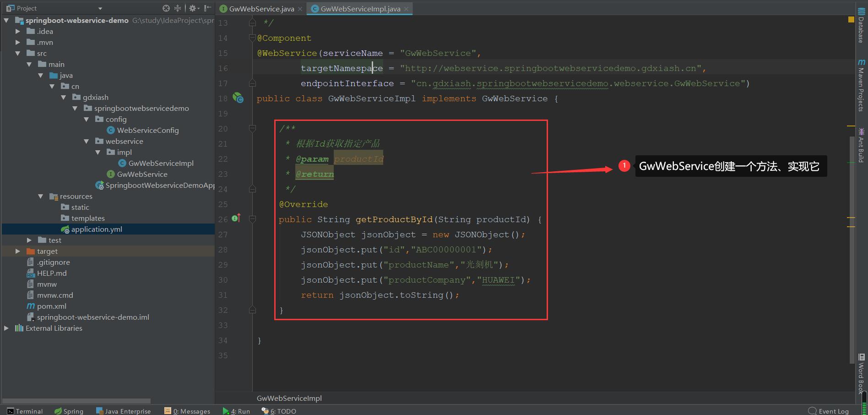Locate current file with the Project crosshair icon

(166, 8)
